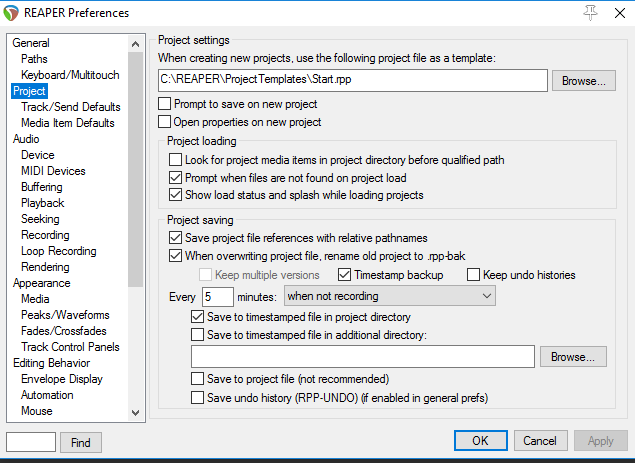Confirm preferences with OK
The height and width of the screenshot is (463, 635).
pos(480,440)
